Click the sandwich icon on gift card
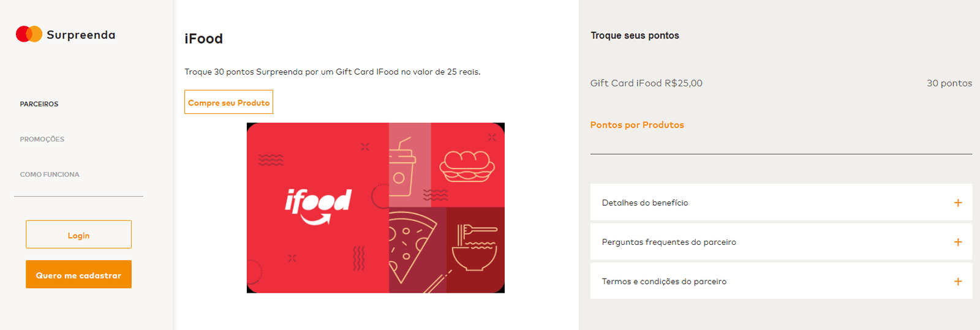980x330 pixels. tap(467, 167)
